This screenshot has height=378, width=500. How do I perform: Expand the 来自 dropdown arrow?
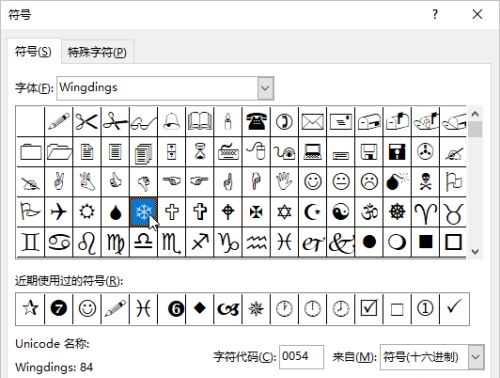476,357
